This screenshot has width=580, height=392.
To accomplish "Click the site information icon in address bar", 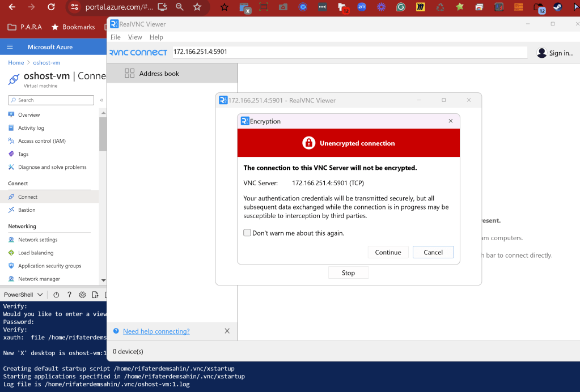I will (74, 7).
